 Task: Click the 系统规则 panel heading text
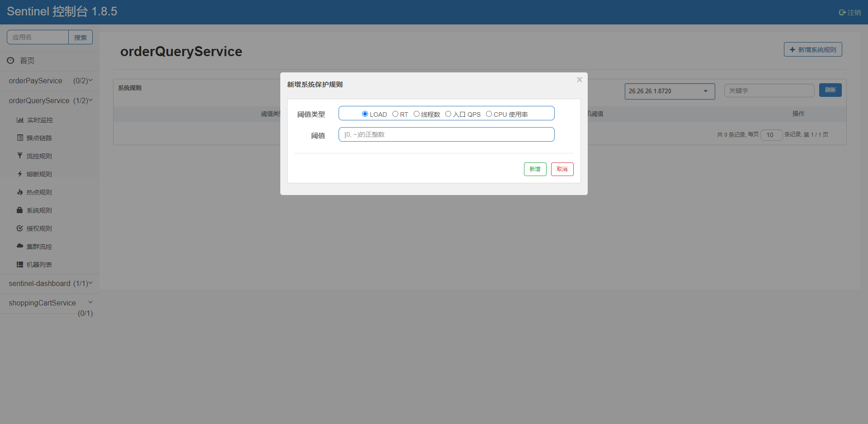[x=130, y=88]
